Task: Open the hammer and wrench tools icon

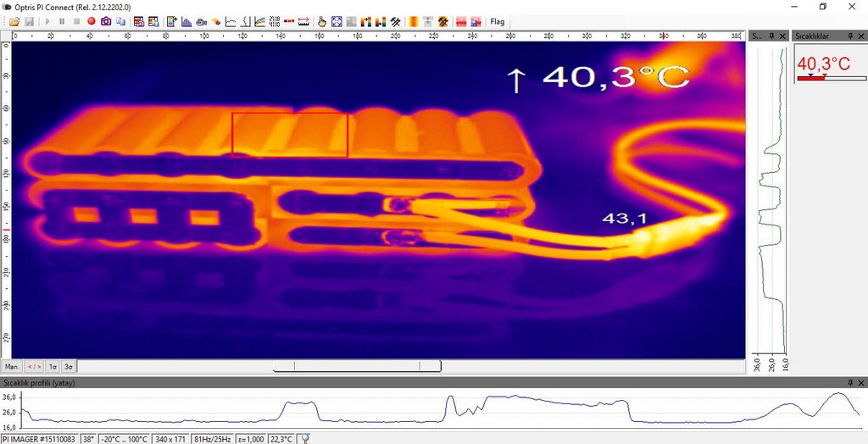Action: [x=395, y=21]
